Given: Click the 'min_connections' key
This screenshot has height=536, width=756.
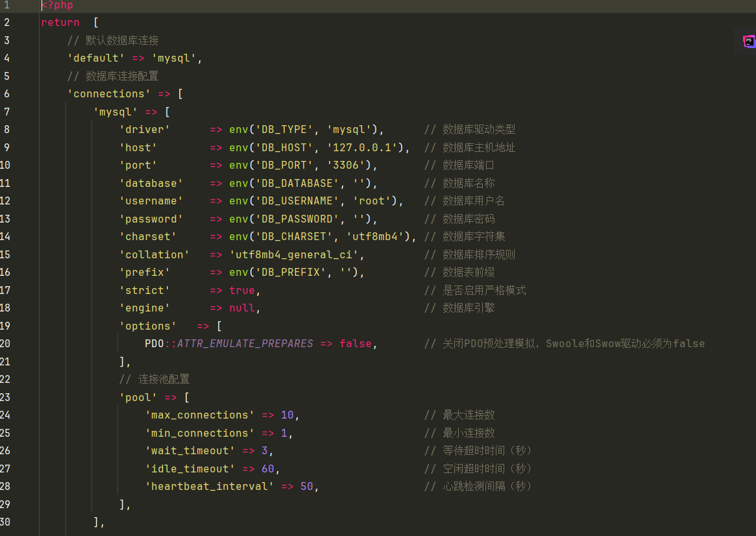Looking at the screenshot, I should (200, 433).
